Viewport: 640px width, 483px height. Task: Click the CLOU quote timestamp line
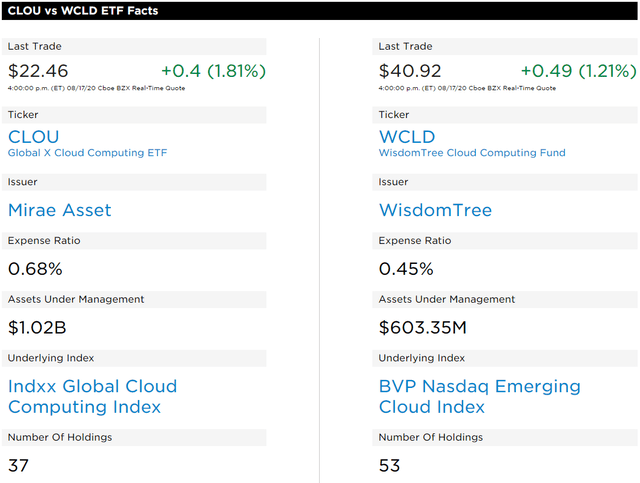coord(96,88)
